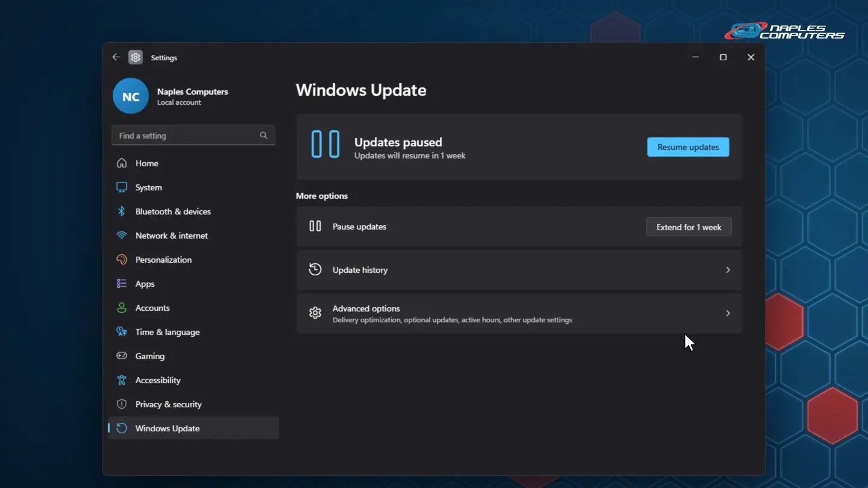Viewport: 868px width, 488px height.
Task: Focus the Find a setting search field
Action: pyautogui.click(x=193, y=136)
